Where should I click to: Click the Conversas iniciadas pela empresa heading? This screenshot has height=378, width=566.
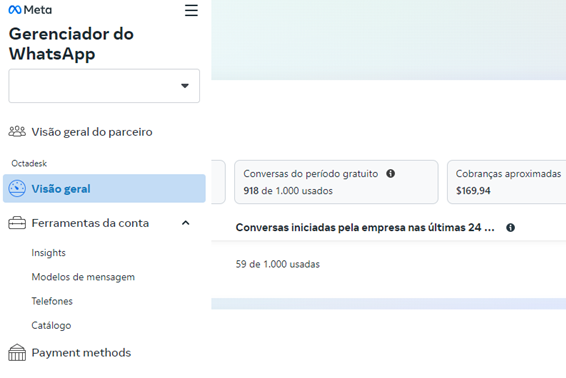click(365, 227)
